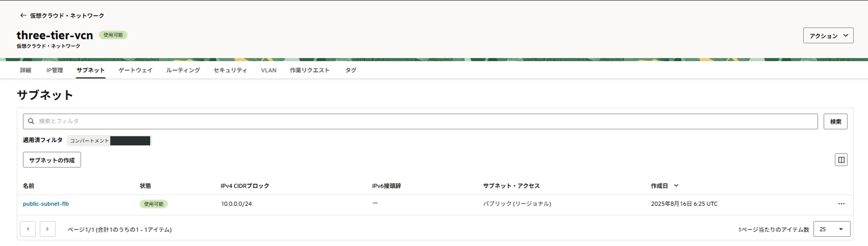Click the 状態 column header
868x246 pixels.
tap(145, 186)
